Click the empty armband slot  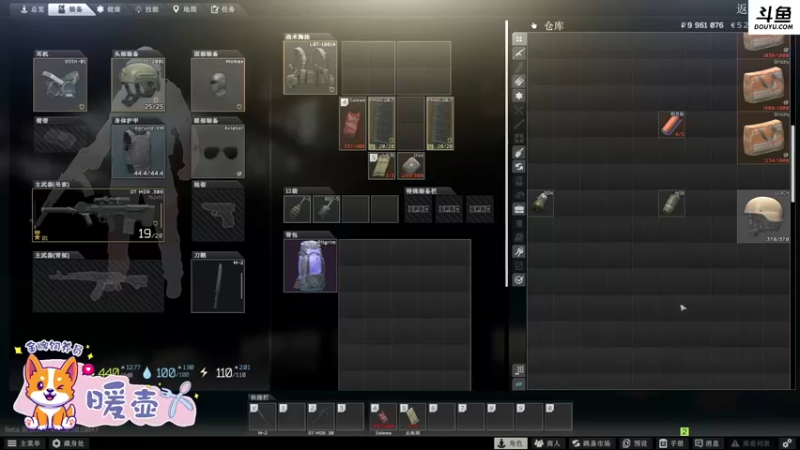60,138
